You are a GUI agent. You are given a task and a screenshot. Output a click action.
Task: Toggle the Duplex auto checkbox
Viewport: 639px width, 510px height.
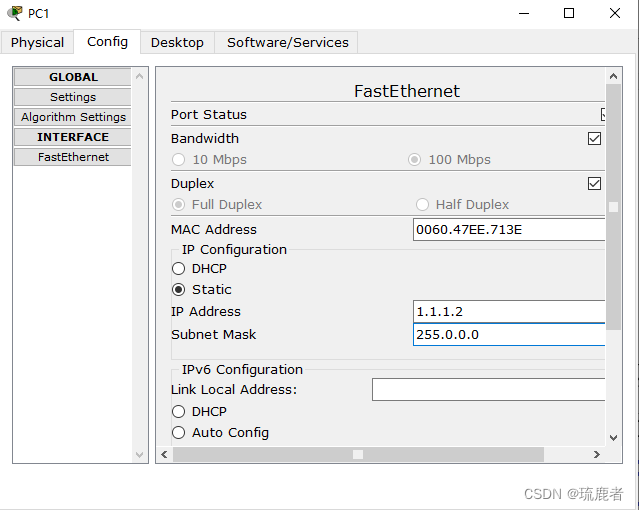(594, 183)
